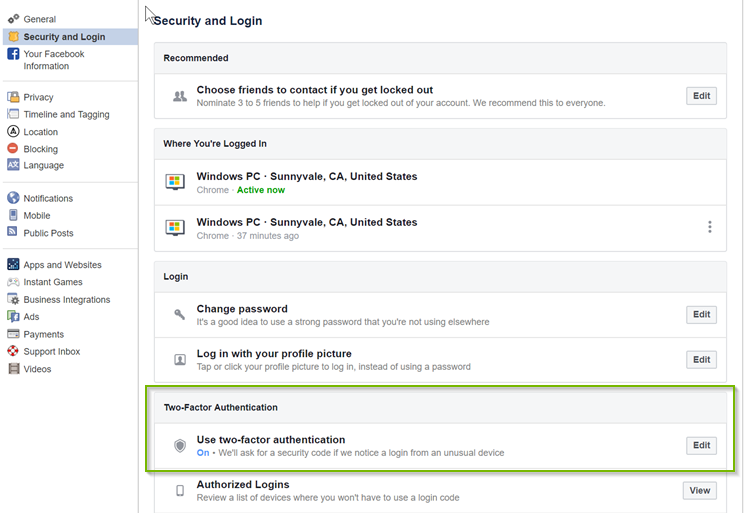This screenshot has width=750, height=513.
Task: Click the Your Facebook Information logo icon
Action: click(13, 54)
